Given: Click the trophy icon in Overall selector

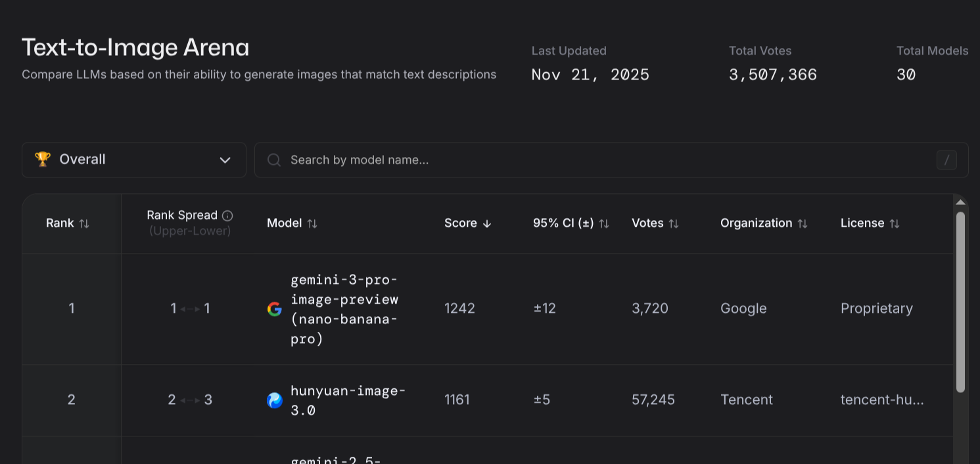Looking at the screenshot, I should (43, 160).
